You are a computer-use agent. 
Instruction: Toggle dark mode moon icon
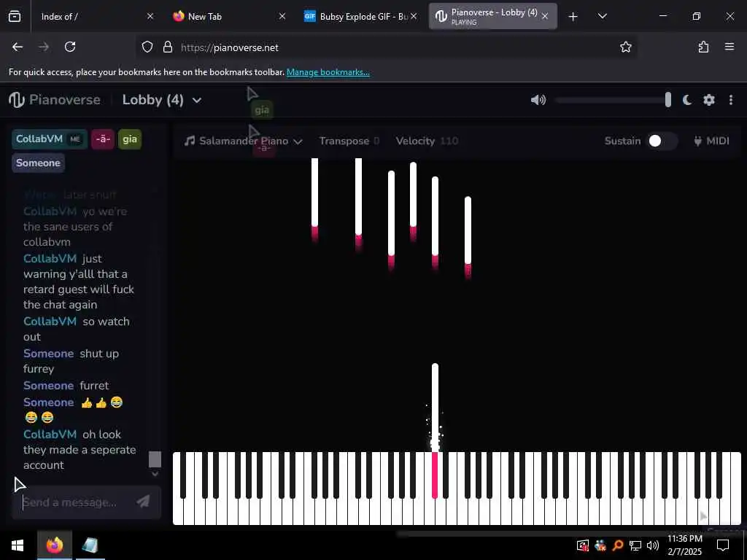point(687,100)
